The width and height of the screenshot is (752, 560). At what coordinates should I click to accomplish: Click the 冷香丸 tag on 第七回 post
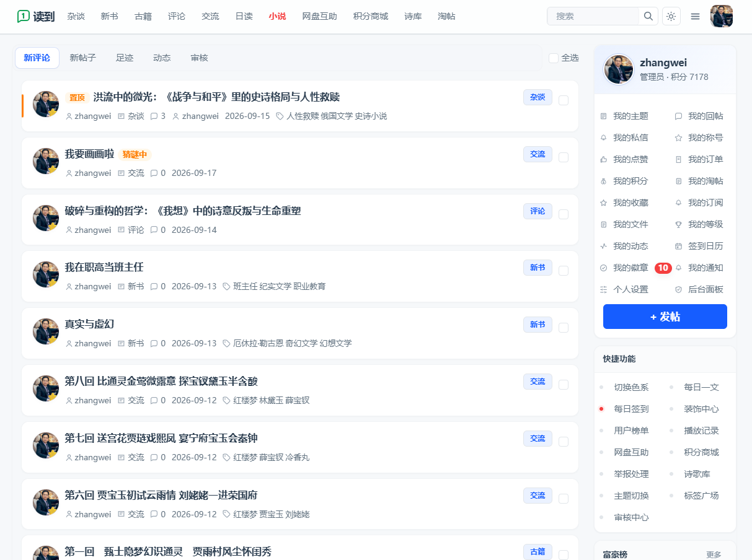click(298, 457)
